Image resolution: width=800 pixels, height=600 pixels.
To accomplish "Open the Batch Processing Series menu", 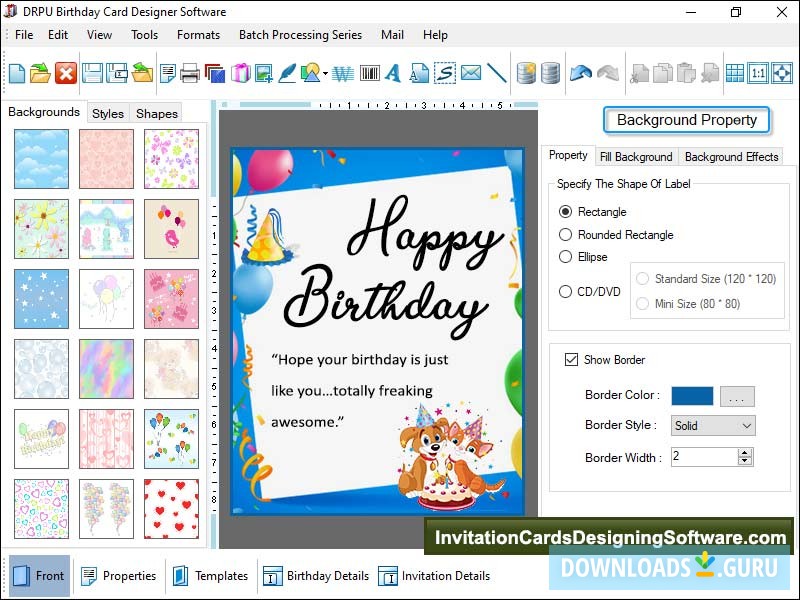I will coord(300,35).
